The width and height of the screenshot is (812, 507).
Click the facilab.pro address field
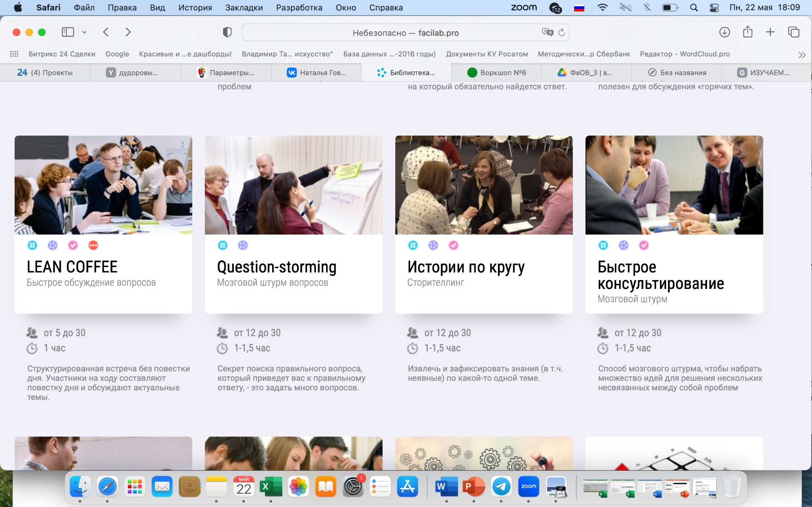405,33
